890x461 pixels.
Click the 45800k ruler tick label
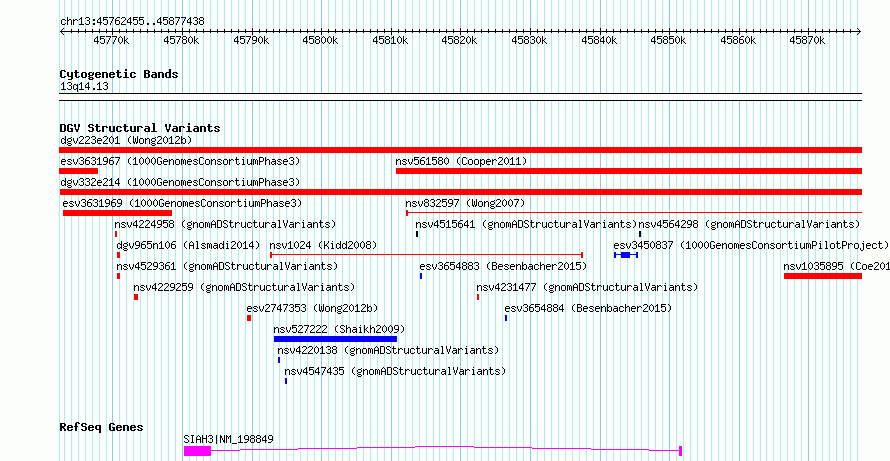pos(320,40)
